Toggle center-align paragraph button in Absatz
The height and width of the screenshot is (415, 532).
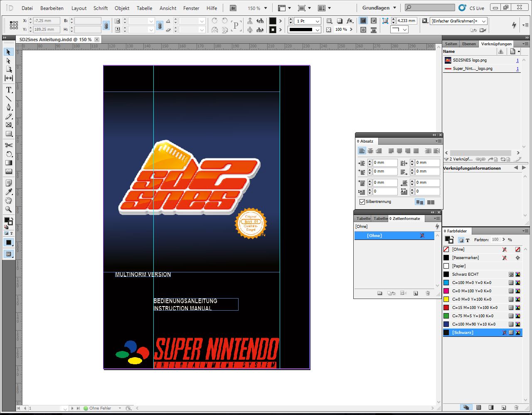click(370, 151)
